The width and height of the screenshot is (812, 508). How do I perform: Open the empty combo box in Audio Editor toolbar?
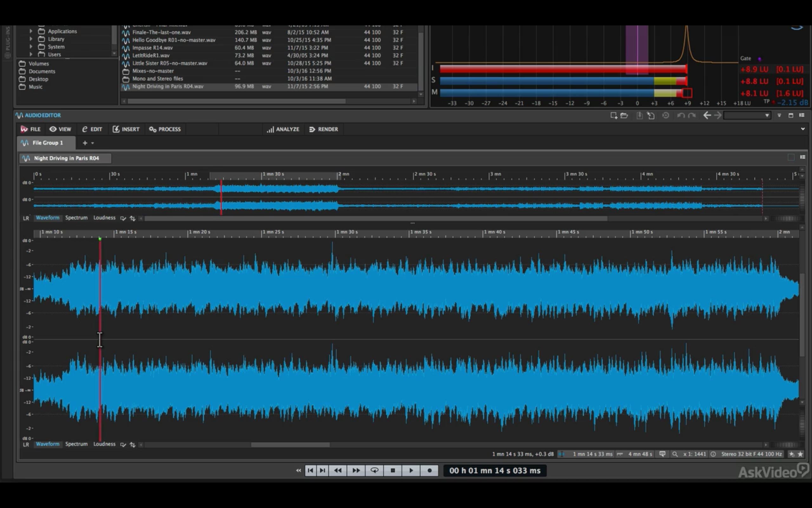pos(747,116)
